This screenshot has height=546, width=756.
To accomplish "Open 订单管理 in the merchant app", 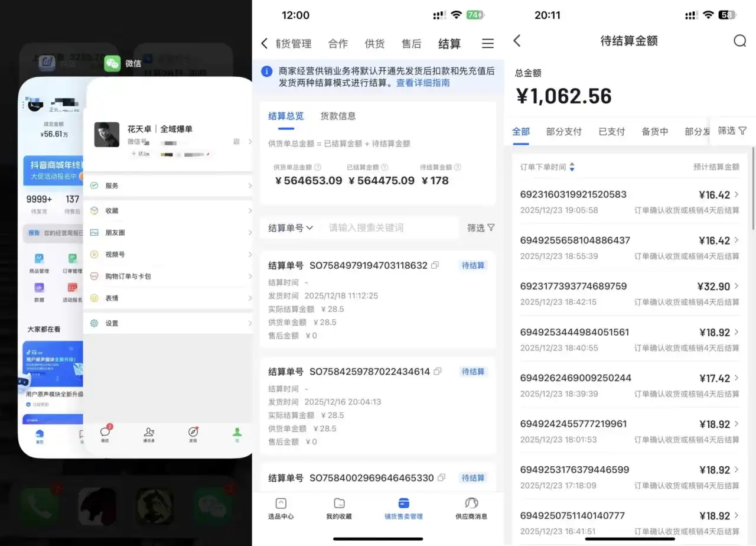I will [x=72, y=264].
